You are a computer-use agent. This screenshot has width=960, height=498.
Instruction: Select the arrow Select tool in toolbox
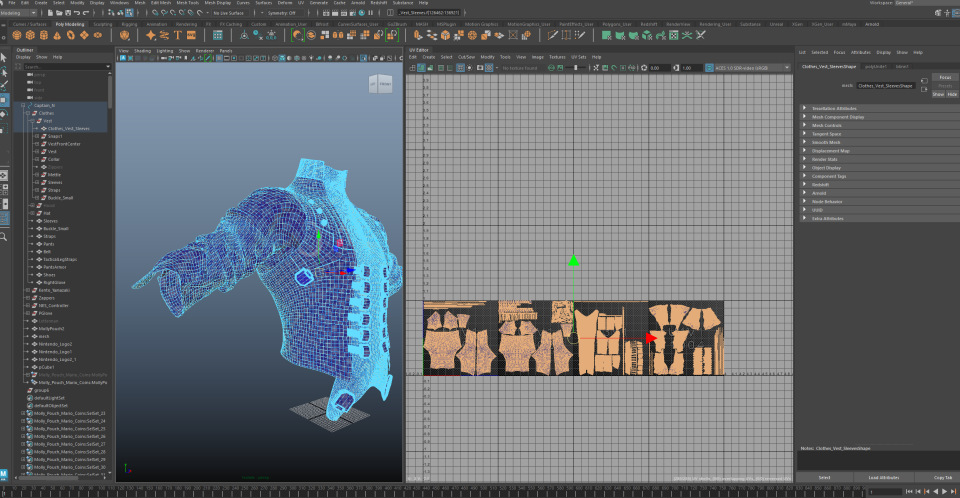tap(4, 58)
